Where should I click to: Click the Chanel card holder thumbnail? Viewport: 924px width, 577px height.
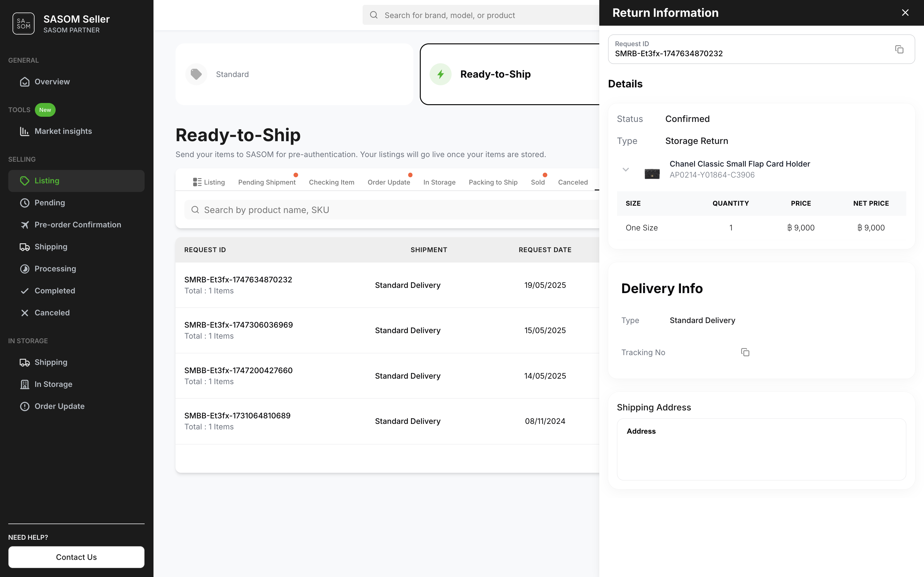[652, 174]
